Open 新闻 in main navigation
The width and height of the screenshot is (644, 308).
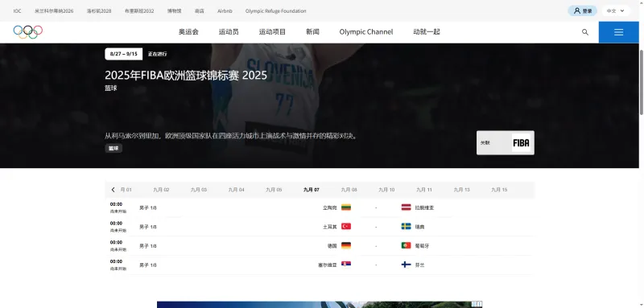click(x=312, y=31)
